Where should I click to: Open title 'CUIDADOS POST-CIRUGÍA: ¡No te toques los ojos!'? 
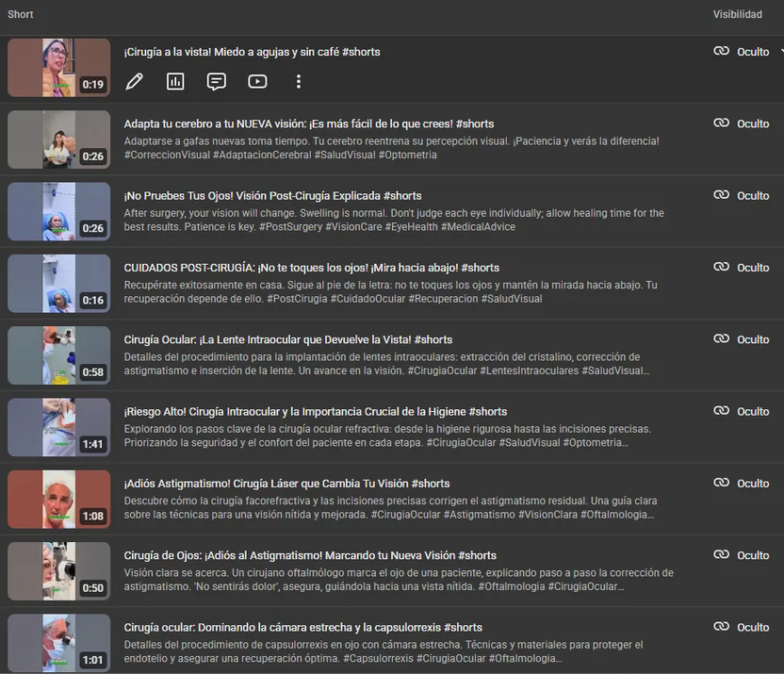coord(312,268)
